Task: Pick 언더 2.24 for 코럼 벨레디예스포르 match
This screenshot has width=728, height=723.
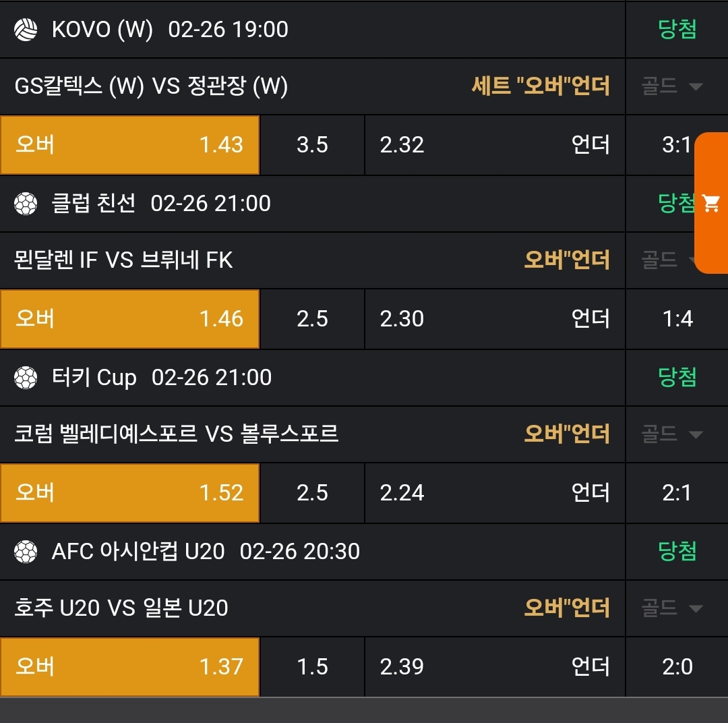Action: pyautogui.click(x=495, y=493)
